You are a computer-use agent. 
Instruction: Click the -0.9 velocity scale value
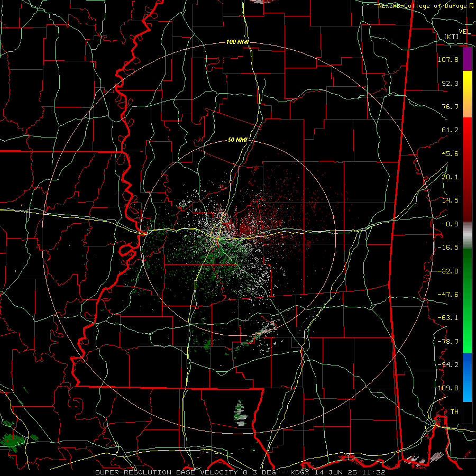450,224
